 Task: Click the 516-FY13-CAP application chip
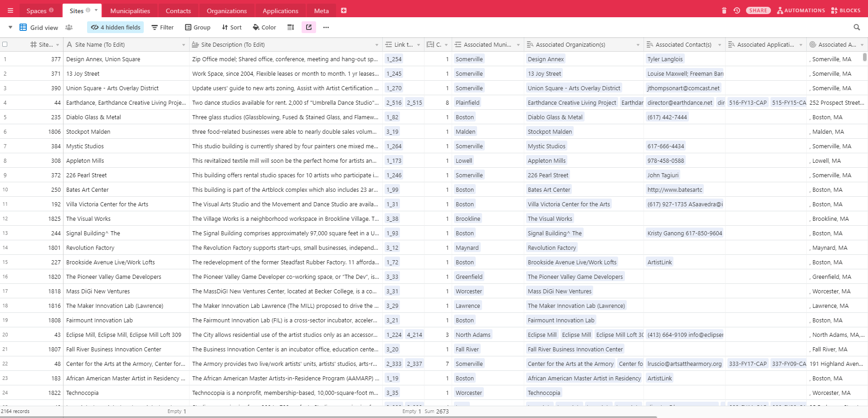748,102
